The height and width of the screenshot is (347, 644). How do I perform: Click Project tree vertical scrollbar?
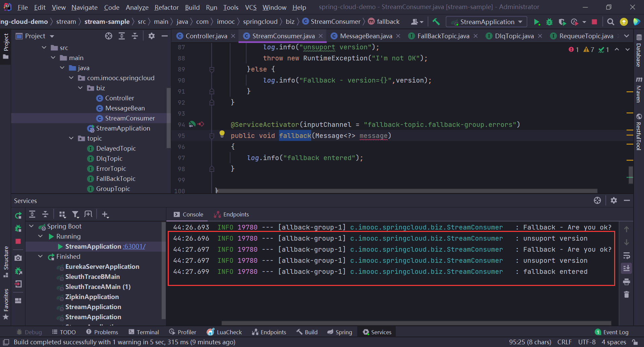click(169, 117)
